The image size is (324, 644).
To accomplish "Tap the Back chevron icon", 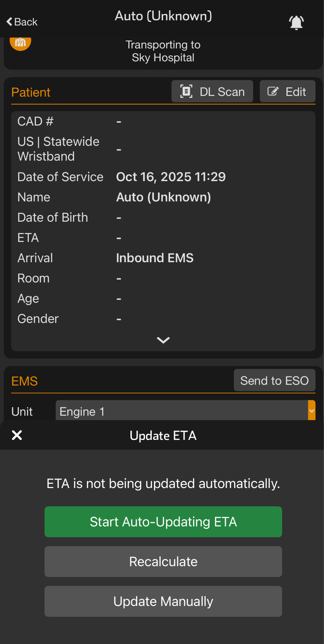I will pyautogui.click(x=9, y=22).
